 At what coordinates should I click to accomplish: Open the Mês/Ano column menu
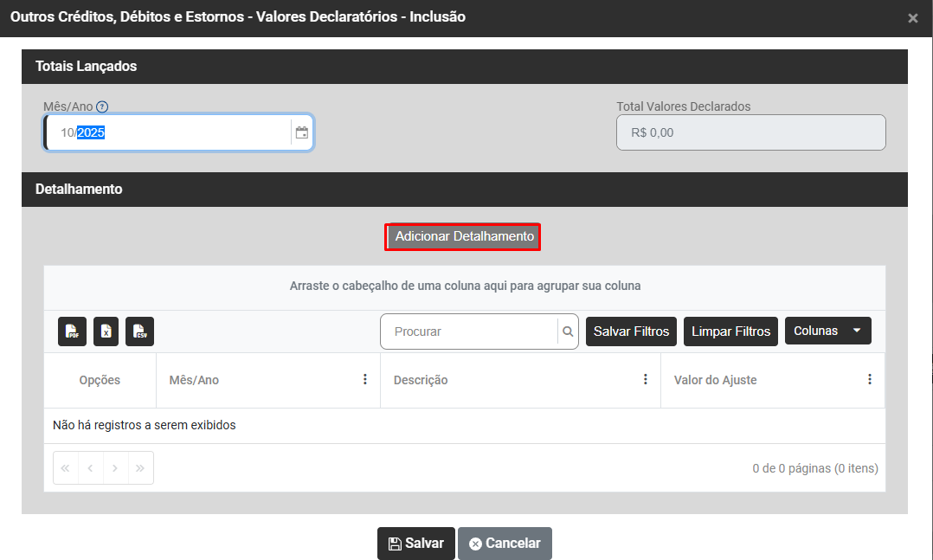point(364,380)
